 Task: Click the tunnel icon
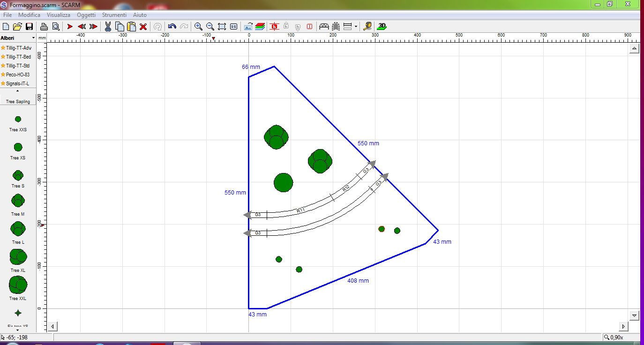[336, 27]
